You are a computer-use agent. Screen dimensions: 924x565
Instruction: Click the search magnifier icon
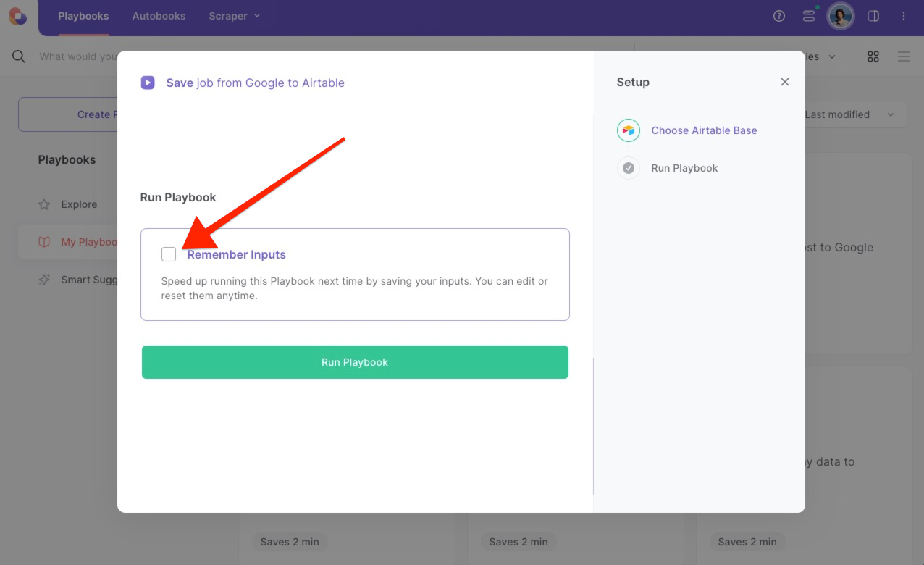[x=19, y=56]
